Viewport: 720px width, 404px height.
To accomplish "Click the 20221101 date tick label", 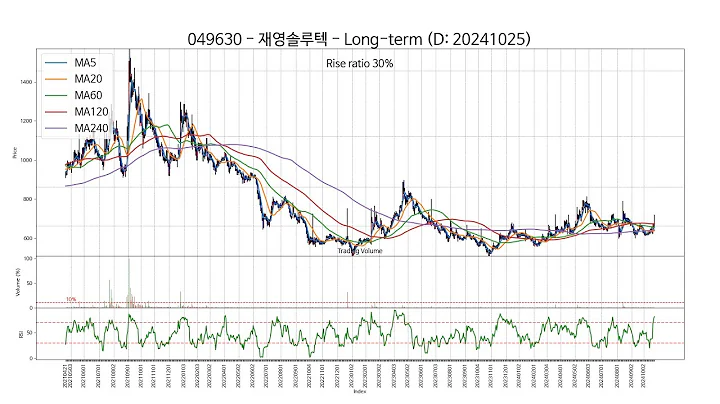I will coord(323,376).
